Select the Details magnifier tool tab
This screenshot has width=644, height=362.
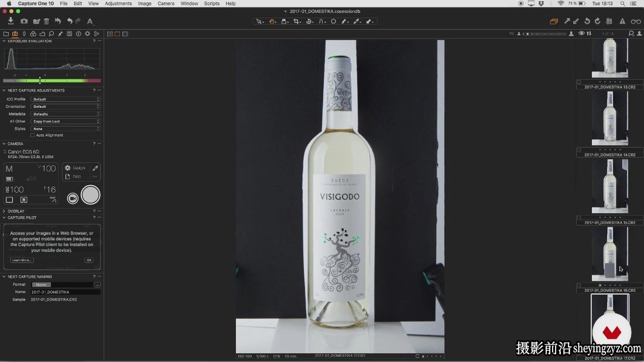click(x=52, y=34)
